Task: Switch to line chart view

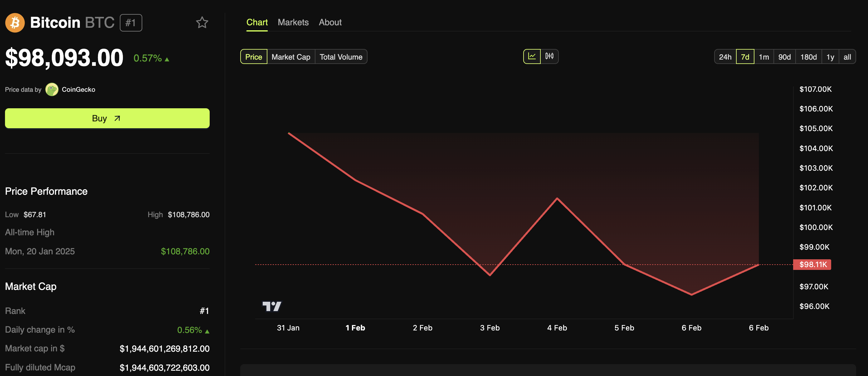Action: pos(532,56)
